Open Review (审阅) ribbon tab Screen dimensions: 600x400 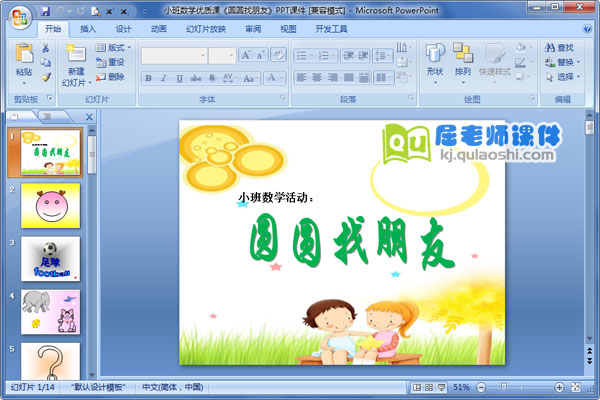pyautogui.click(x=253, y=29)
